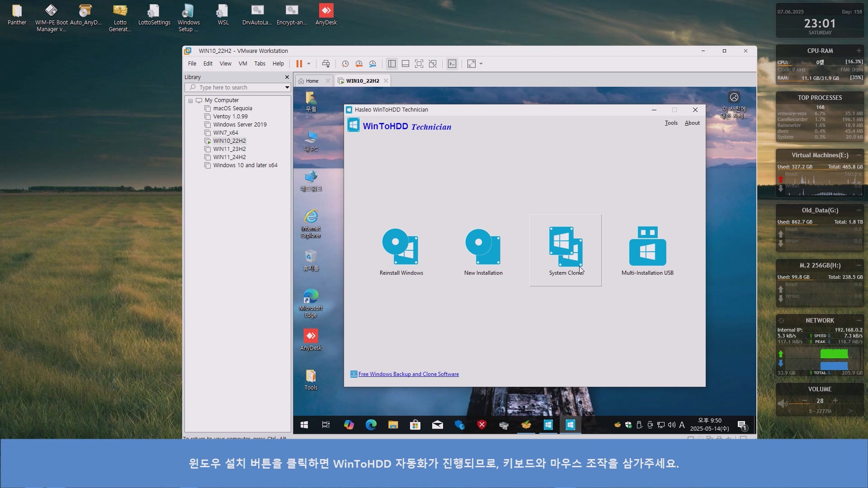Open the VMware console view icon
Image resolution: width=868 pixels, height=488 pixels.
[x=452, y=64]
